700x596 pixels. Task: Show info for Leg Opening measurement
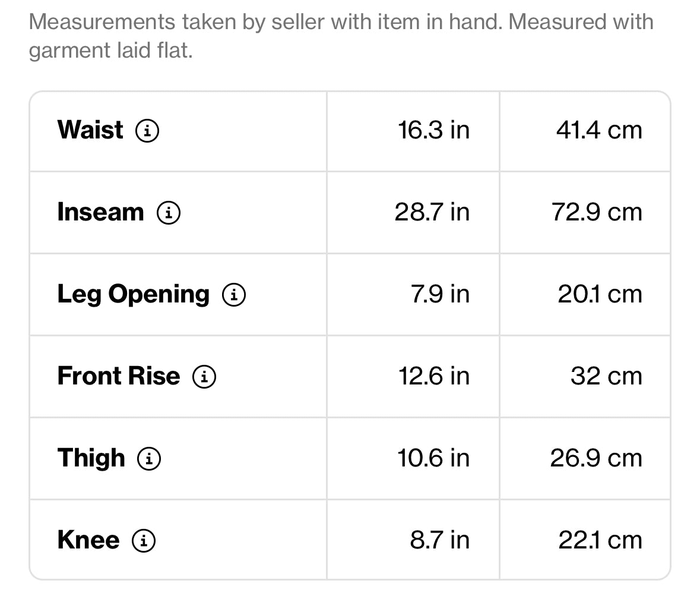coord(234,295)
